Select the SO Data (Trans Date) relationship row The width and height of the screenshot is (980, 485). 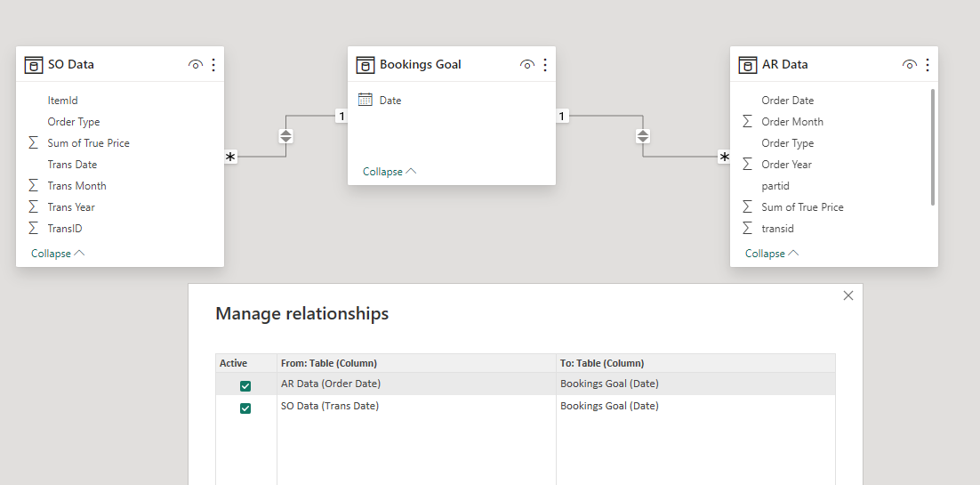[x=526, y=406]
